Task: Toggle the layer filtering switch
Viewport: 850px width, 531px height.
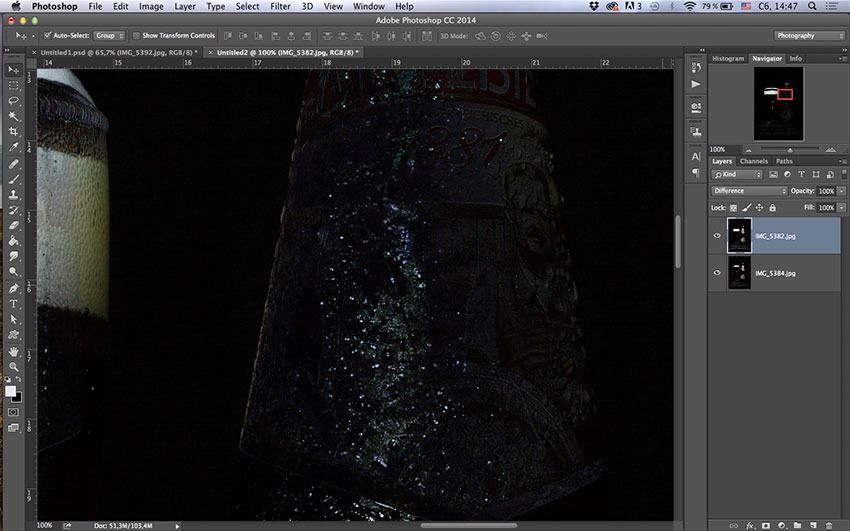Action: [x=844, y=174]
